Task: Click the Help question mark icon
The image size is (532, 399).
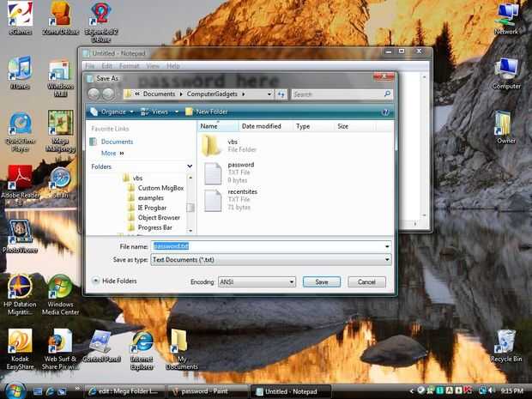Action: click(x=385, y=112)
